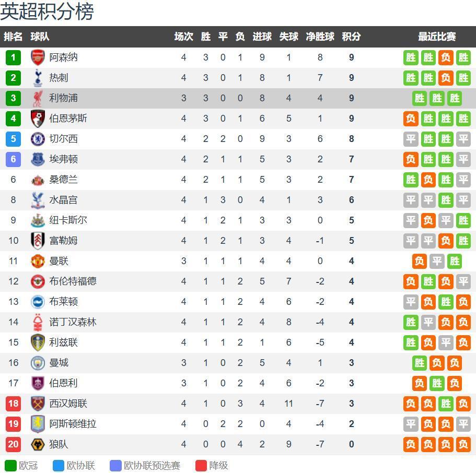Click the red 降级 legend swatch
This screenshot has width=476, height=473.
[201, 465]
